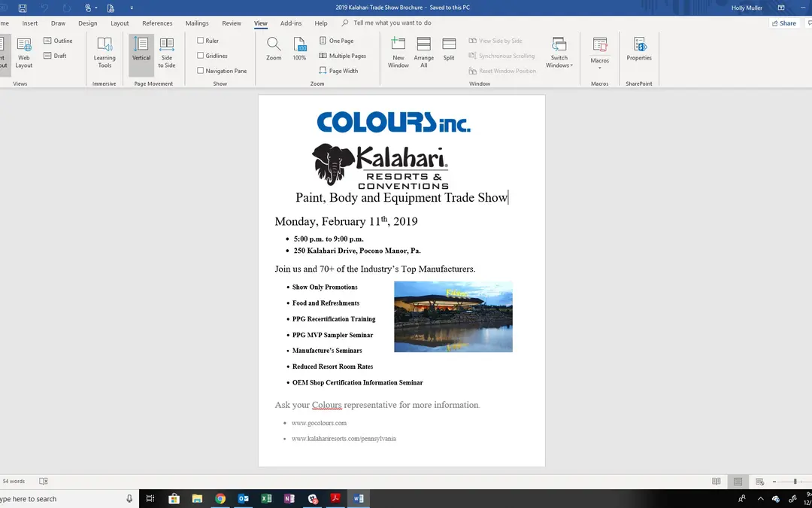Click the www.kalahariresorts.com/pennsylvania text
Screen dimensions: 812x508
pyautogui.click(x=344, y=439)
